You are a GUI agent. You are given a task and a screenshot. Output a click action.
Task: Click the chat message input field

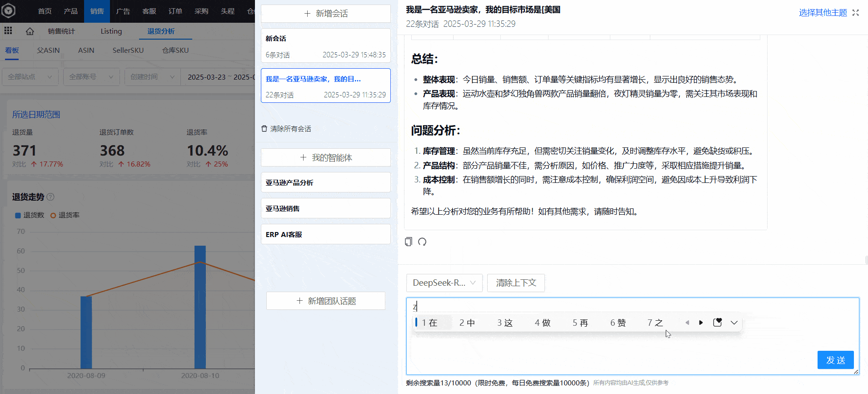(633, 336)
